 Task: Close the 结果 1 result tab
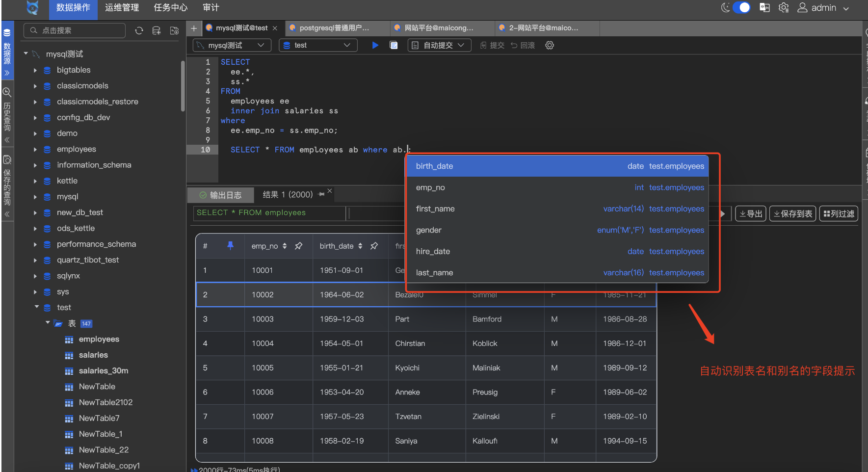330,190
